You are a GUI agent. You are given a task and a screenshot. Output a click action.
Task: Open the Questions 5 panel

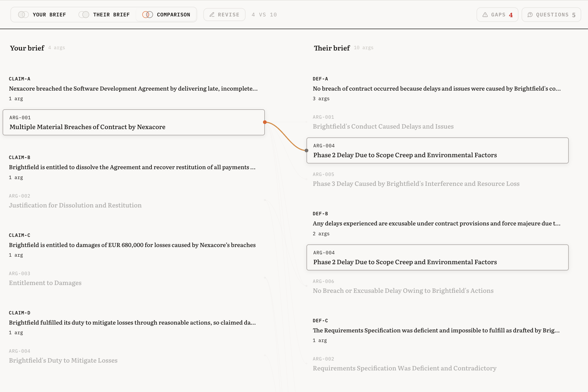[x=551, y=15]
